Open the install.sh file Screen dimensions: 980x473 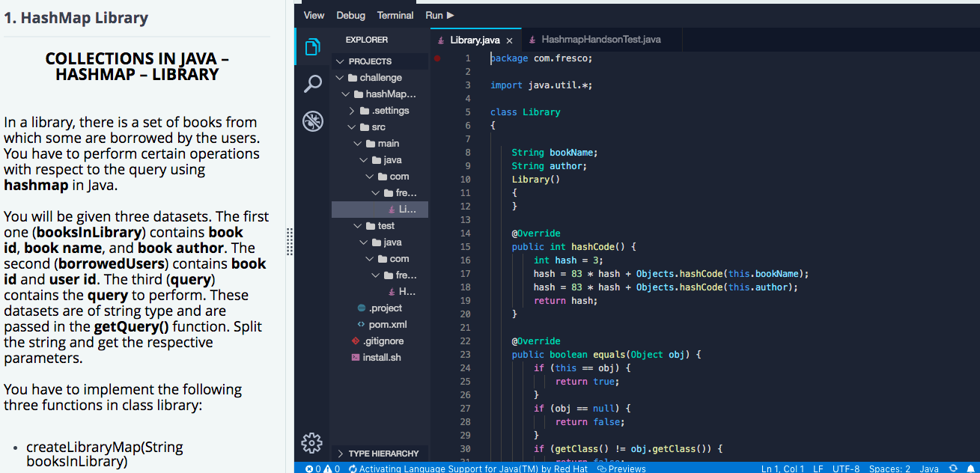380,358
